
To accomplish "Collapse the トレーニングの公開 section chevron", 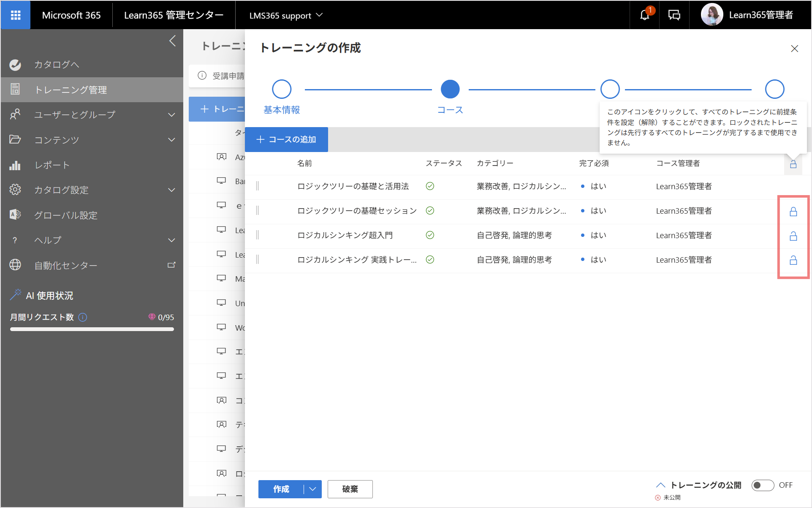I will [x=661, y=485].
